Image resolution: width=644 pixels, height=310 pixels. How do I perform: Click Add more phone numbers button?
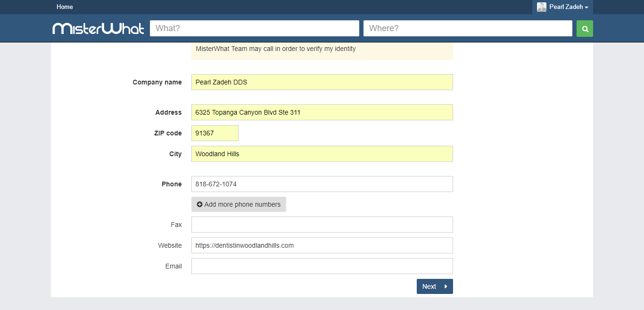pyautogui.click(x=239, y=204)
